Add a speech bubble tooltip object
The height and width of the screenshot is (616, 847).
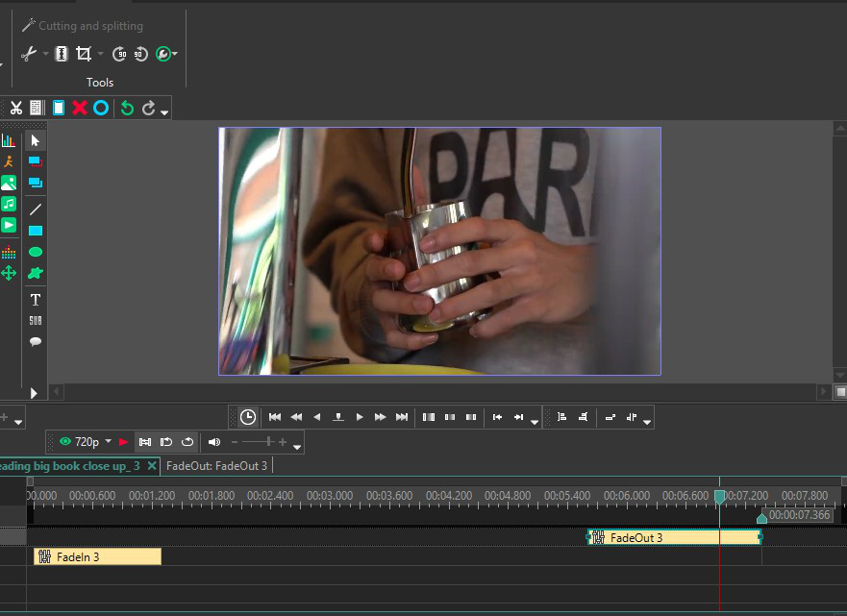[36, 342]
